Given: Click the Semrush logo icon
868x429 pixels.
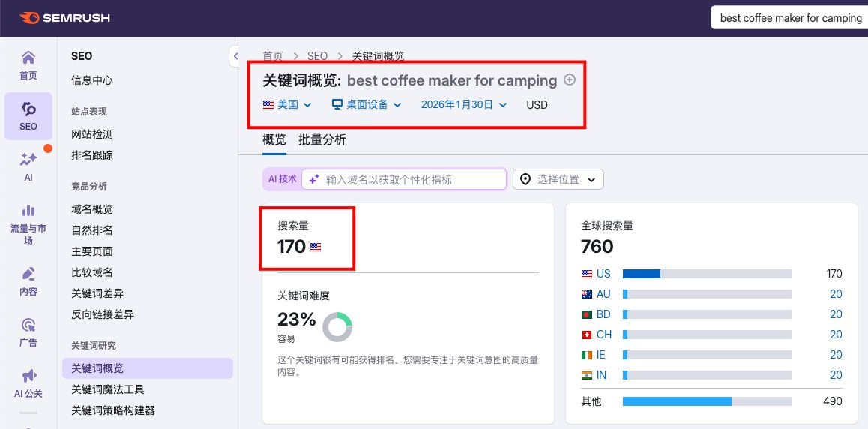Looking at the screenshot, I should pos(30,17).
